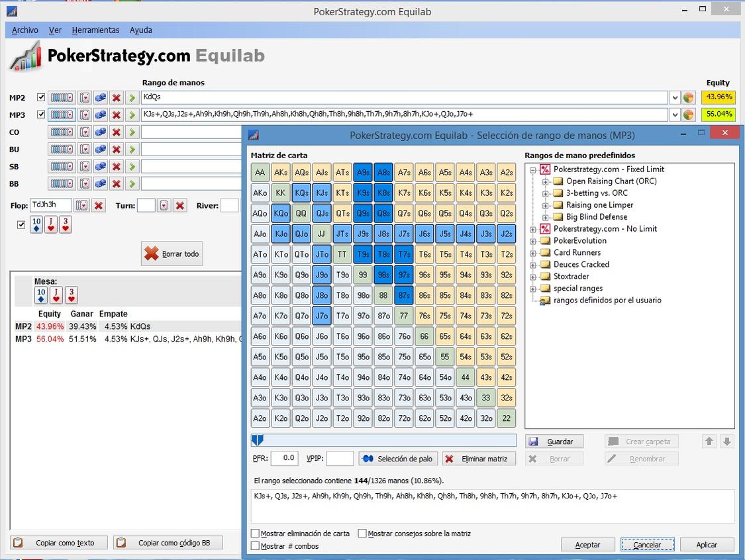Click the range percentage slider handle
745x560 pixels.
tap(257, 440)
